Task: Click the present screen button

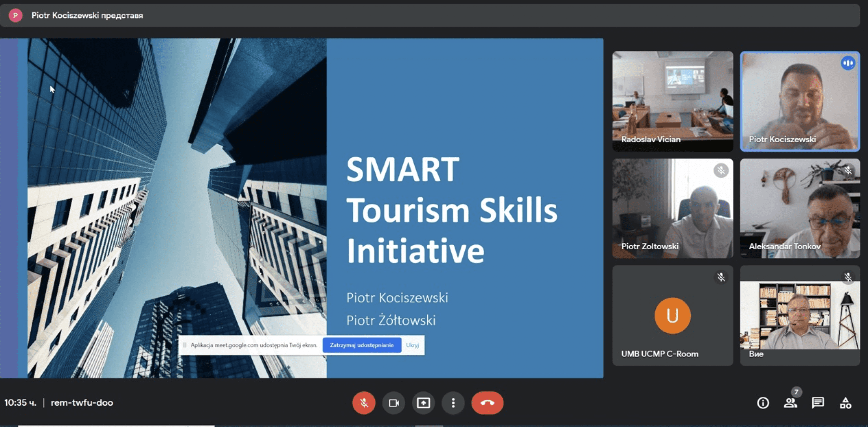Action: (423, 403)
